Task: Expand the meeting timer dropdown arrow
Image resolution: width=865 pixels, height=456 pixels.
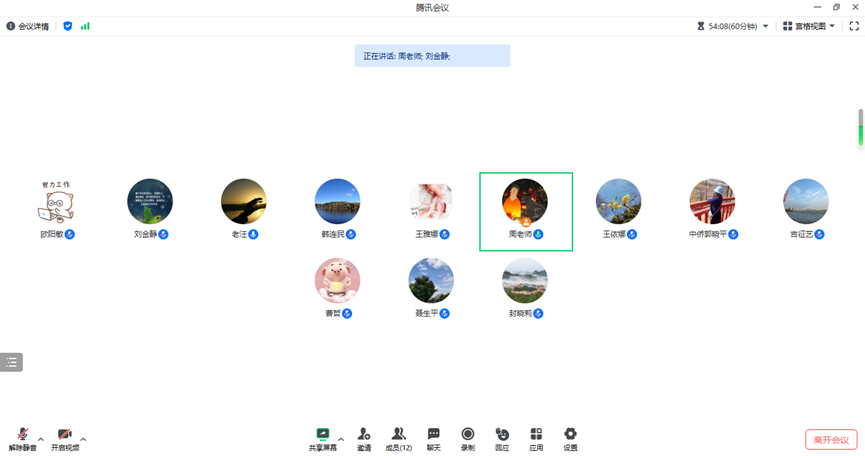Action: pos(765,26)
